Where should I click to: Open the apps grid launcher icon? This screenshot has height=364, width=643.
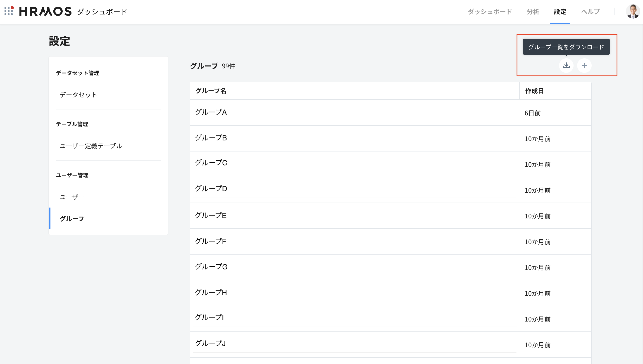point(9,11)
